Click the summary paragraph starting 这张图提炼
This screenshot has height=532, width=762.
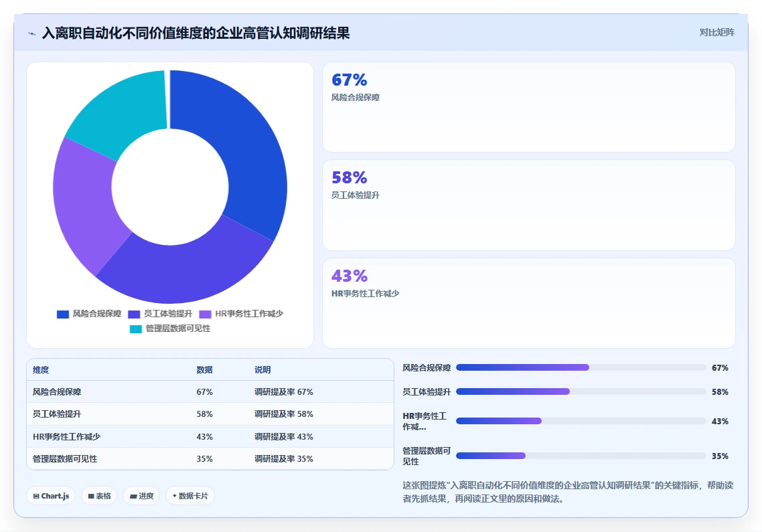pos(568,492)
